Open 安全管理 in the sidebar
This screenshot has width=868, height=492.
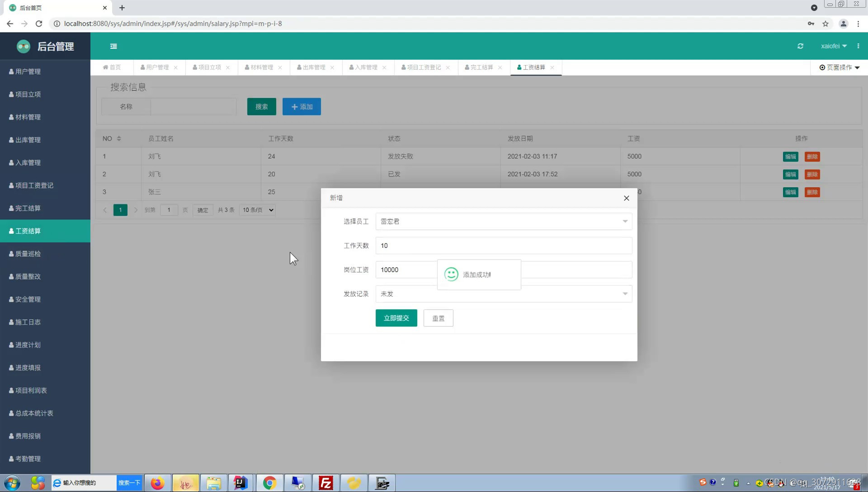[x=45, y=299]
